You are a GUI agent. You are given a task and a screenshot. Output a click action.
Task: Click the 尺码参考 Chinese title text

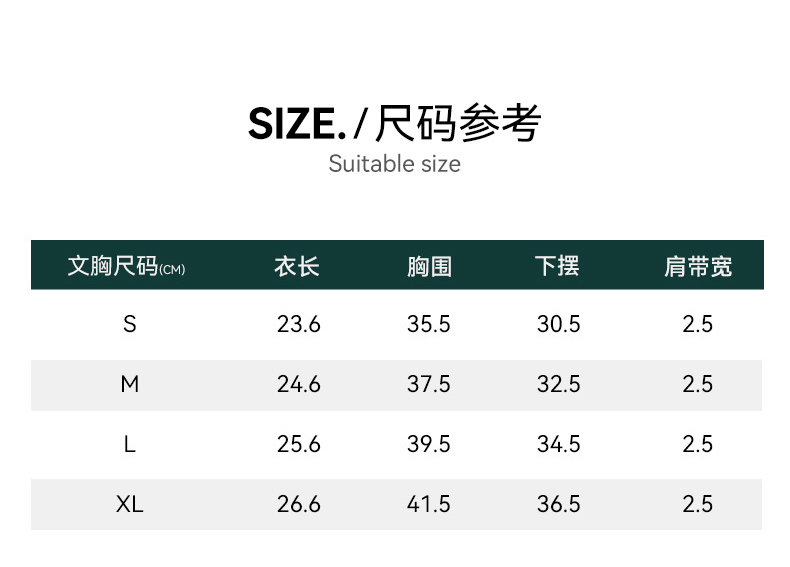[x=458, y=124]
